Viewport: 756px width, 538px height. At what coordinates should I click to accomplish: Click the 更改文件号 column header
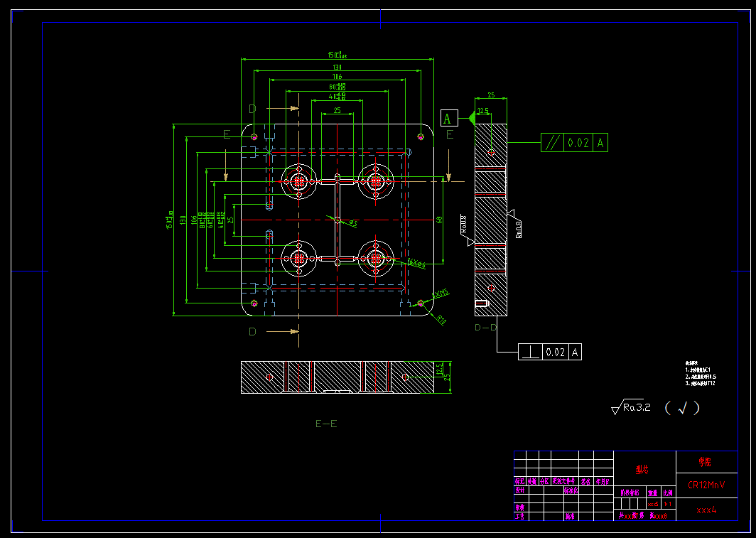pyautogui.click(x=564, y=481)
